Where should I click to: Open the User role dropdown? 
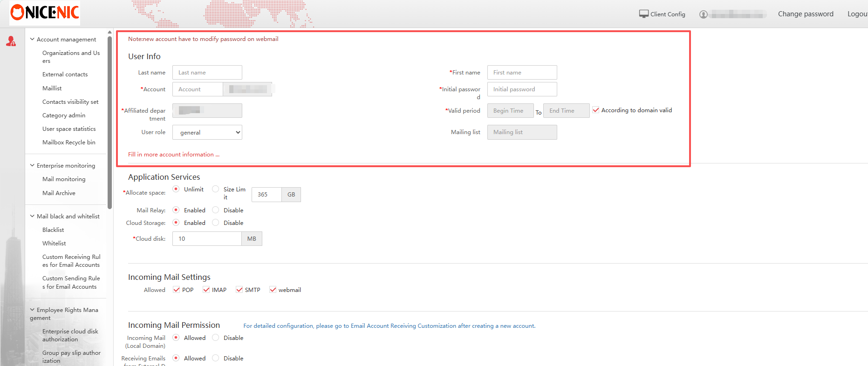(x=207, y=132)
